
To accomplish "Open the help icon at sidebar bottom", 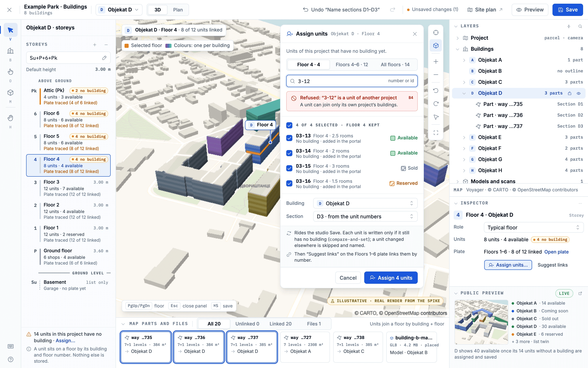I will 10,359.
